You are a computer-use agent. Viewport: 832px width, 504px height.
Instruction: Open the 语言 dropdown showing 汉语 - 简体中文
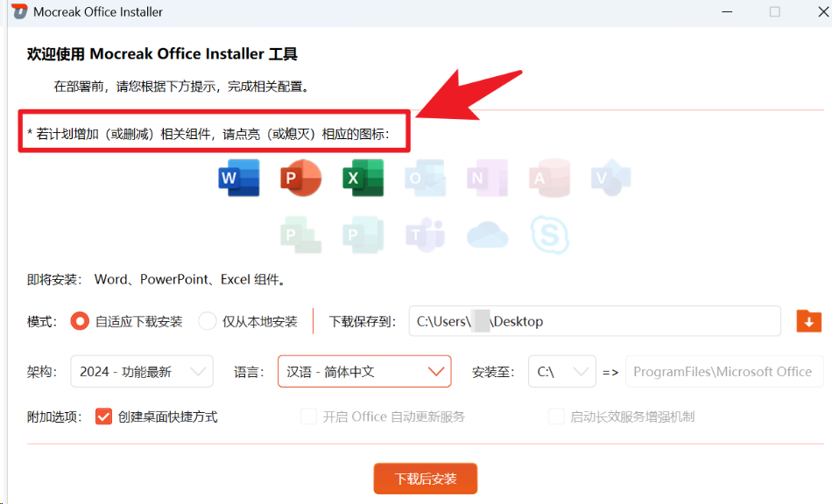tap(364, 372)
